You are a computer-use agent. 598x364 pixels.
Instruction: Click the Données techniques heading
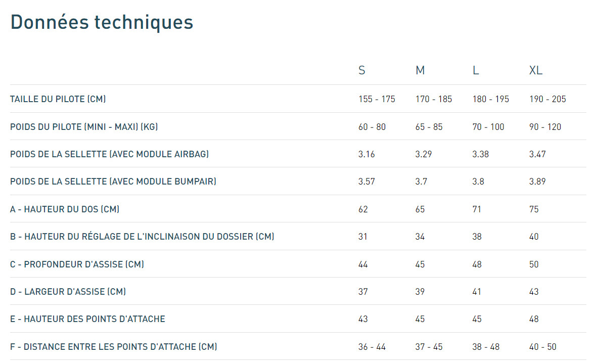pos(101,22)
